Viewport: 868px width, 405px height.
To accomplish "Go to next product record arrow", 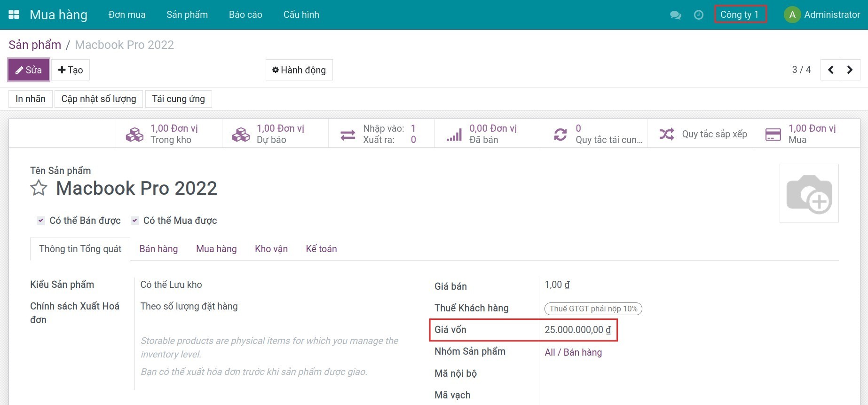I will point(850,70).
